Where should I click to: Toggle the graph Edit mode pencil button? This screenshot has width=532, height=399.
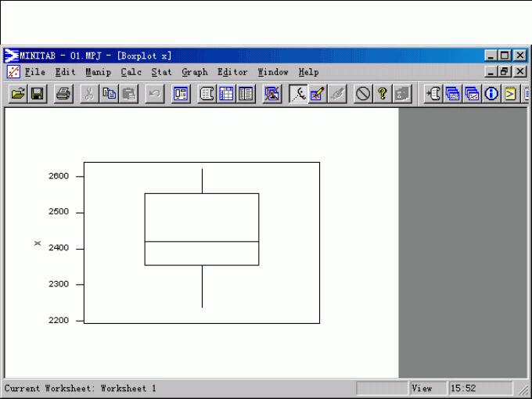click(x=317, y=94)
